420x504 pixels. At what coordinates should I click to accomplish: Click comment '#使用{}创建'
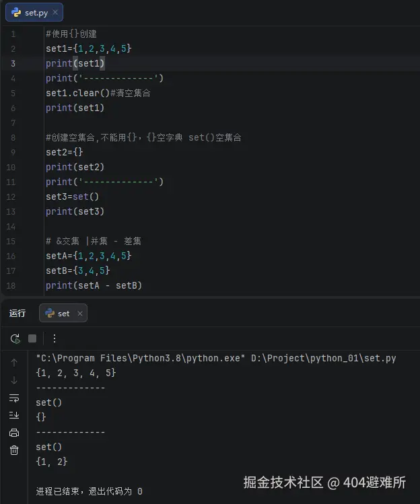click(x=71, y=34)
